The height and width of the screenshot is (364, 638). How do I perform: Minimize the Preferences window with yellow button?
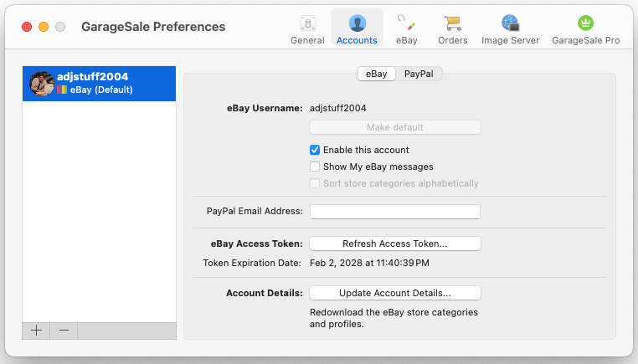44,27
